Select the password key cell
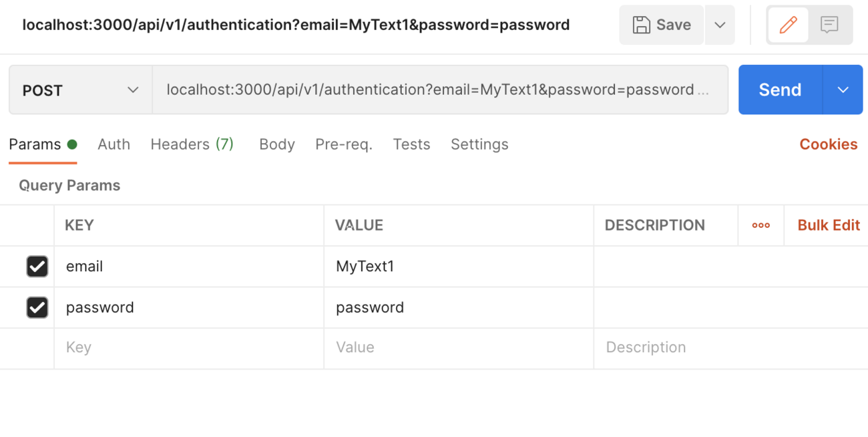 [x=189, y=307]
